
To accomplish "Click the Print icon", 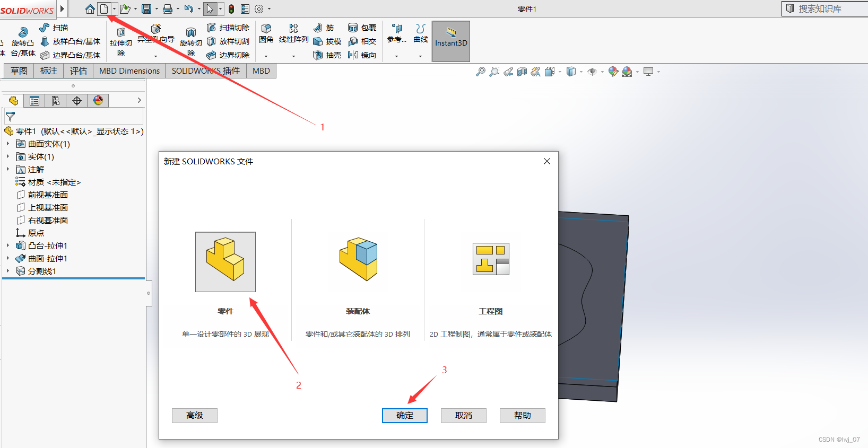I will click(x=168, y=8).
